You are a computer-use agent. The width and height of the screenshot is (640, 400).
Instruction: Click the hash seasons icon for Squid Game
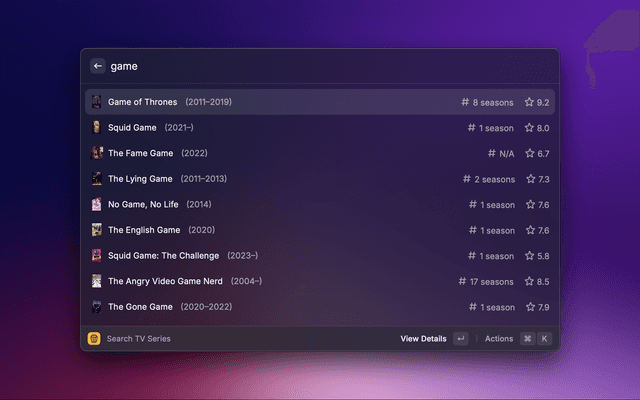coord(472,128)
